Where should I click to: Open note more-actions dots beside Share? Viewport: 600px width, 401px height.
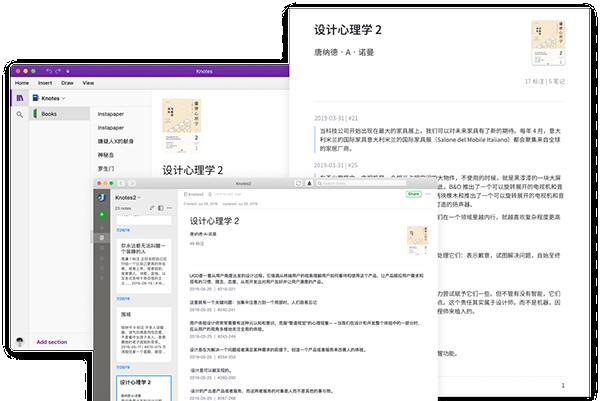[x=428, y=194]
